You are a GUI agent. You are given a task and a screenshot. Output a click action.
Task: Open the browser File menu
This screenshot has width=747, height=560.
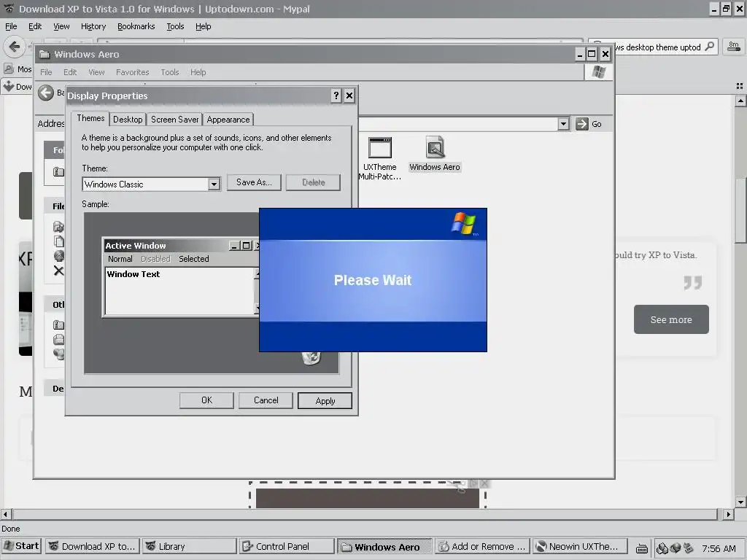coord(11,27)
